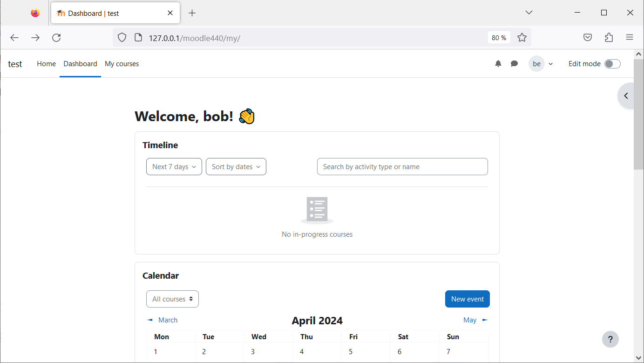
Task: Click the April 2024 calendar heading
Action: 317,321
